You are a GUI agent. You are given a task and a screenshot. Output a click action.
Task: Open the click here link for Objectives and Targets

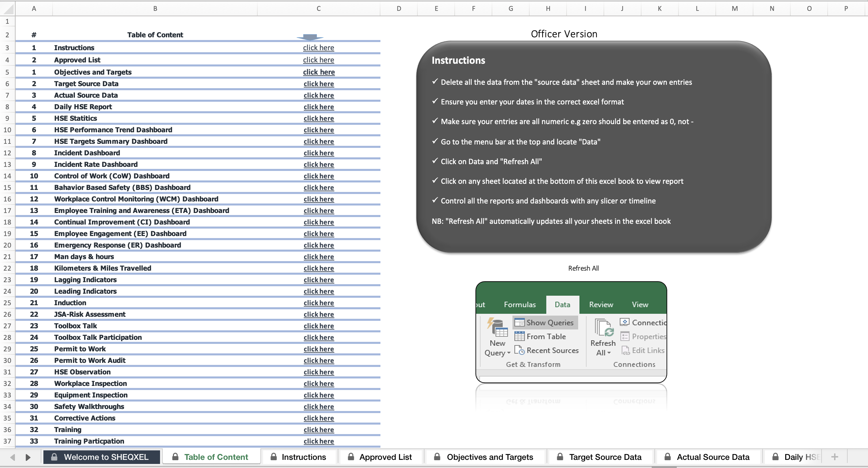coord(319,72)
